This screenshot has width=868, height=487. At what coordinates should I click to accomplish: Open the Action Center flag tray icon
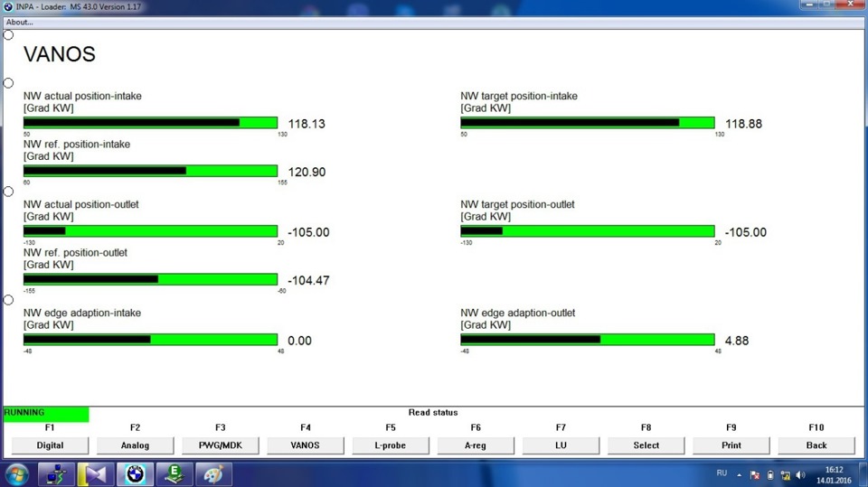click(754, 475)
